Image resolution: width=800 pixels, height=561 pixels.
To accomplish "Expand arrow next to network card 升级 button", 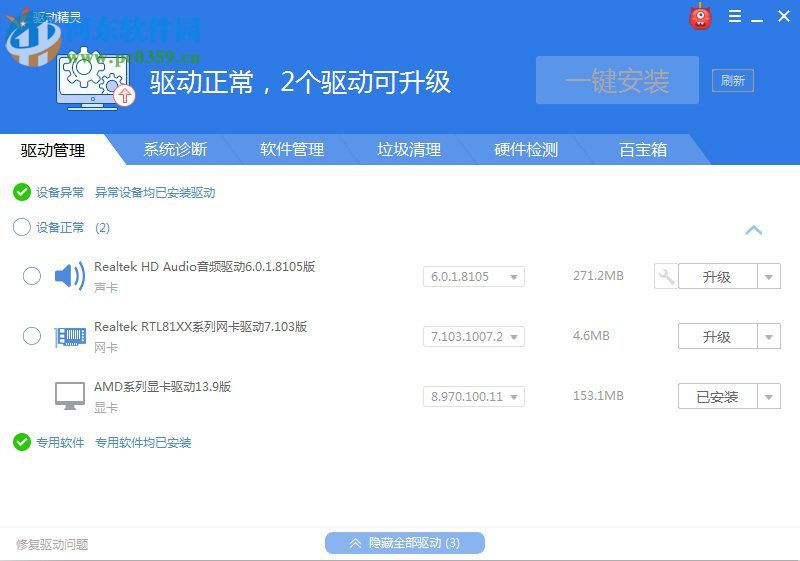I will pyautogui.click(x=769, y=337).
